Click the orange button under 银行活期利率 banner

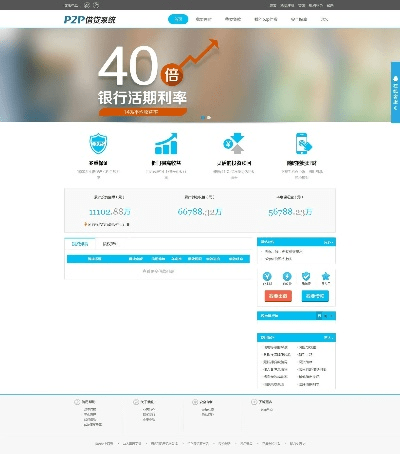143,112
